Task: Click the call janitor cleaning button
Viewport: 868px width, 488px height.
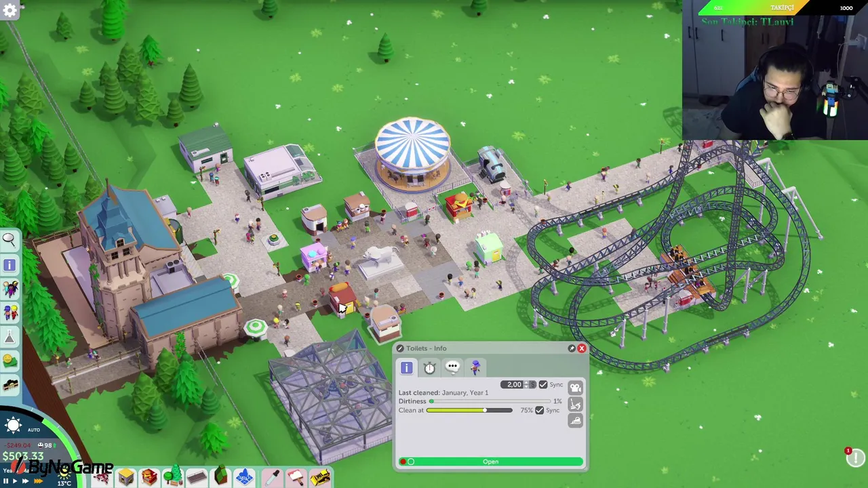Action: [x=575, y=405]
